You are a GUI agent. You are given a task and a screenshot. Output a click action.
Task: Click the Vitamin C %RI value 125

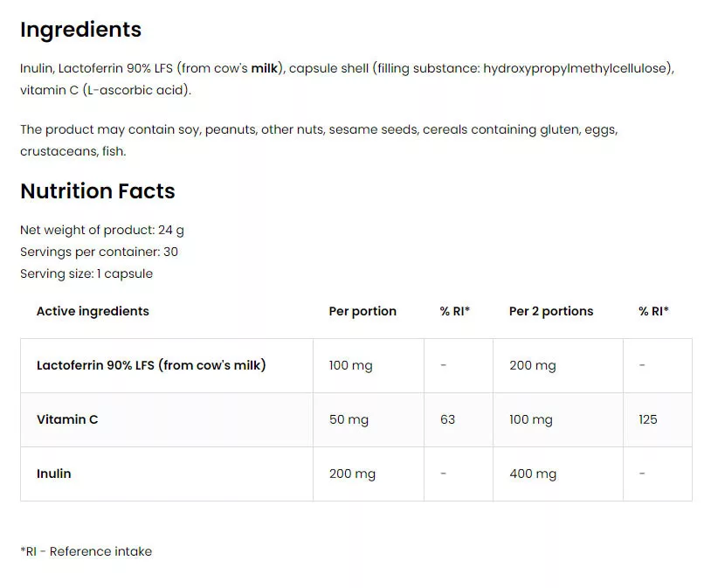pos(648,420)
